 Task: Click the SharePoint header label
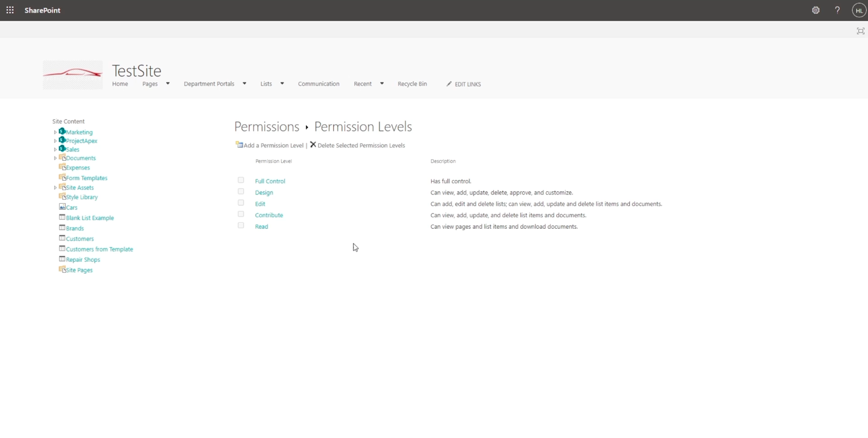point(42,10)
